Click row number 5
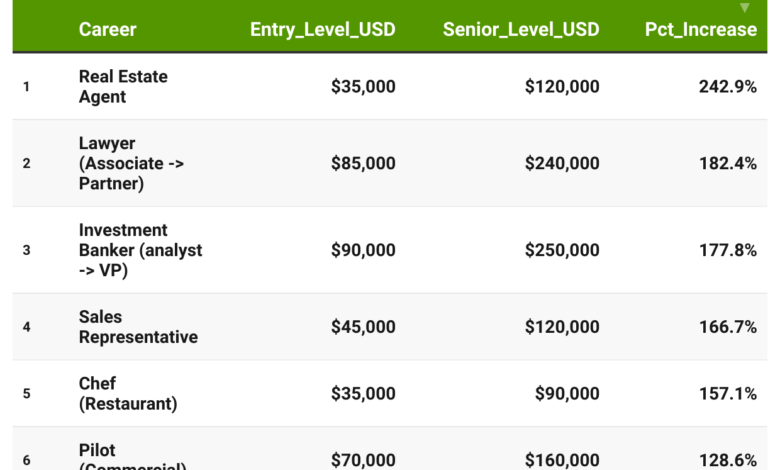The height and width of the screenshot is (470, 780). pyautogui.click(x=27, y=393)
